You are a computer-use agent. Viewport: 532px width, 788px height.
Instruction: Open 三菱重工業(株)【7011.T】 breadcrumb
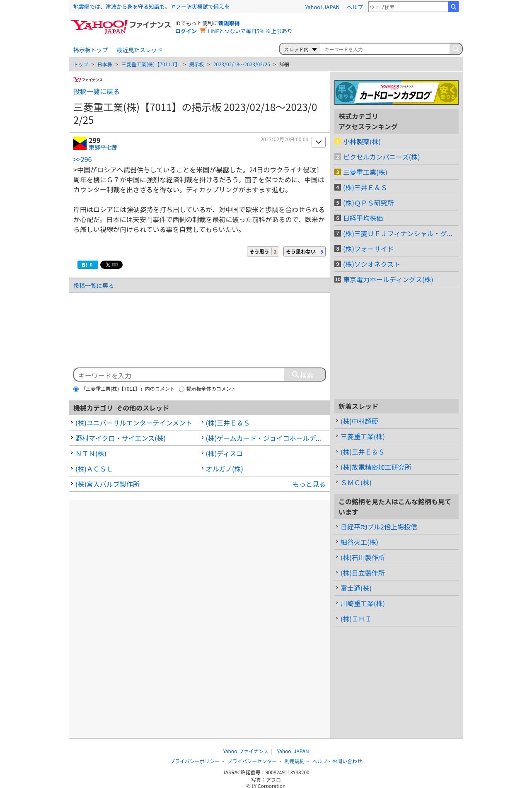[x=150, y=65]
